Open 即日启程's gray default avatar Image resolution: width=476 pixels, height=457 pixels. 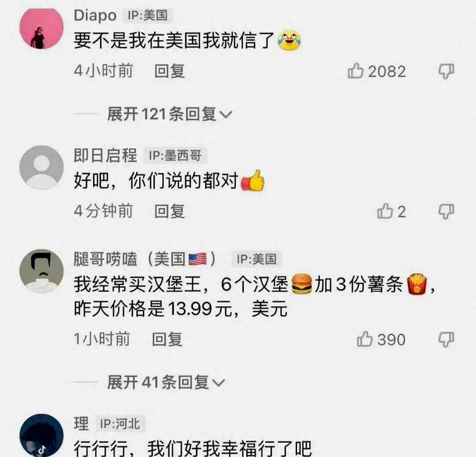tap(41, 167)
